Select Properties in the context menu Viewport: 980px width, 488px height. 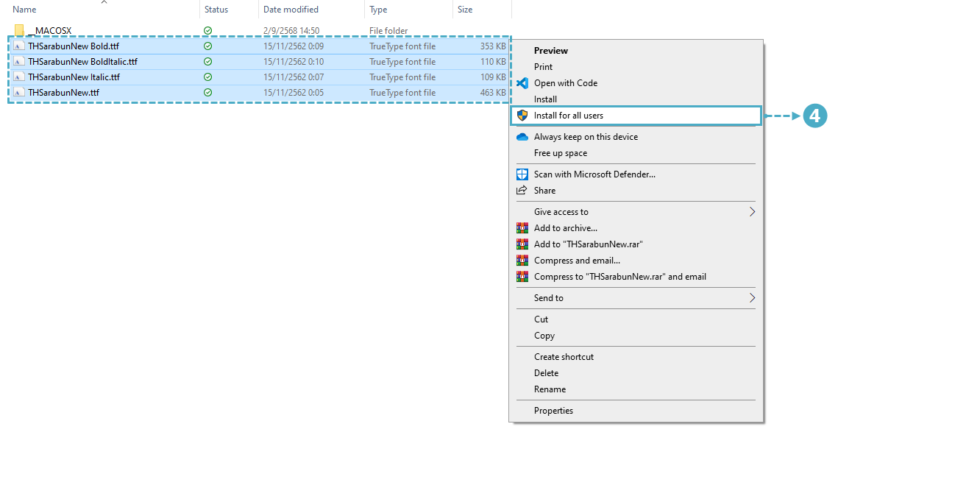[x=553, y=411]
